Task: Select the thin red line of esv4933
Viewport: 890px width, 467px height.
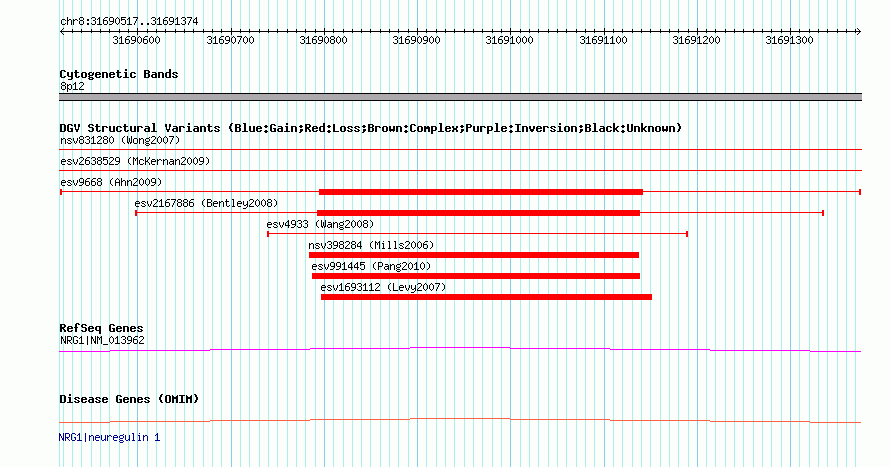Action: (477, 234)
